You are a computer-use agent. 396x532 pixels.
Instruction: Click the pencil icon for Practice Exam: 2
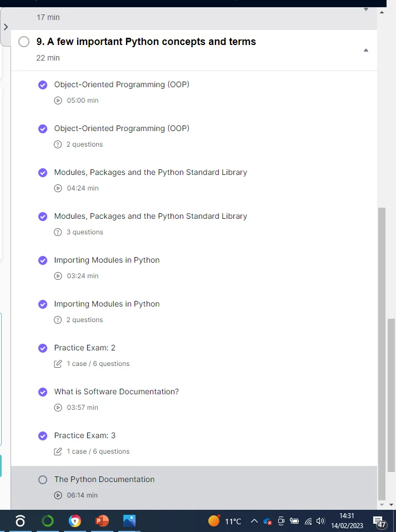pos(58,364)
